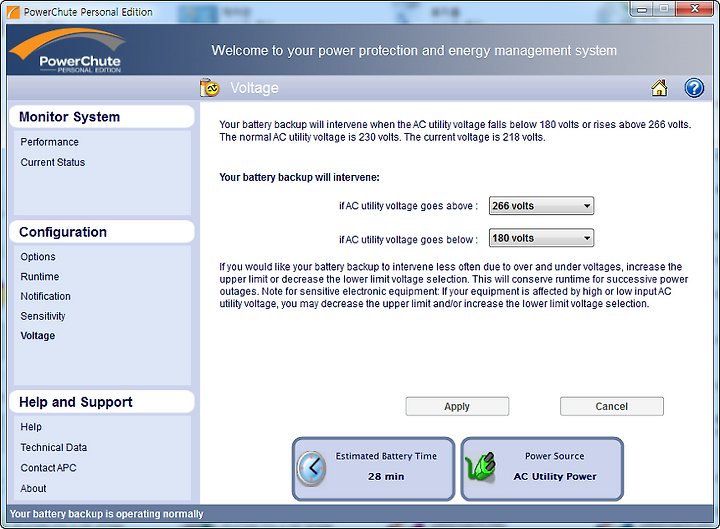Click the green plug icon in Power Source

(x=480, y=467)
